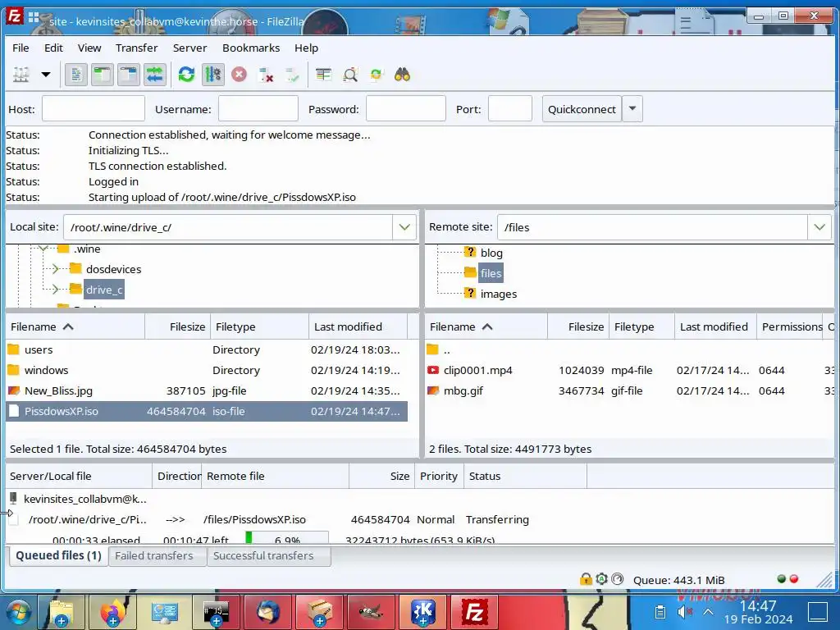Focus the Username input field
The width and height of the screenshot is (840, 630).
[x=258, y=109]
